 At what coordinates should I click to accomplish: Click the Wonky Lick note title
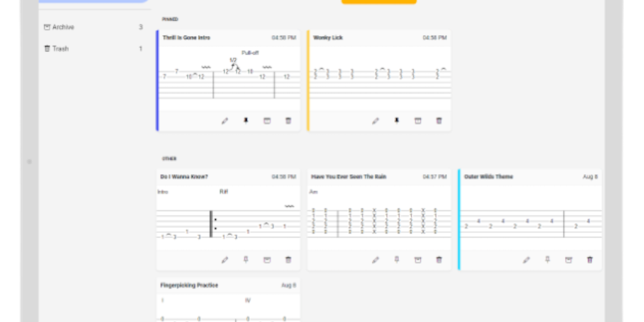(328, 38)
